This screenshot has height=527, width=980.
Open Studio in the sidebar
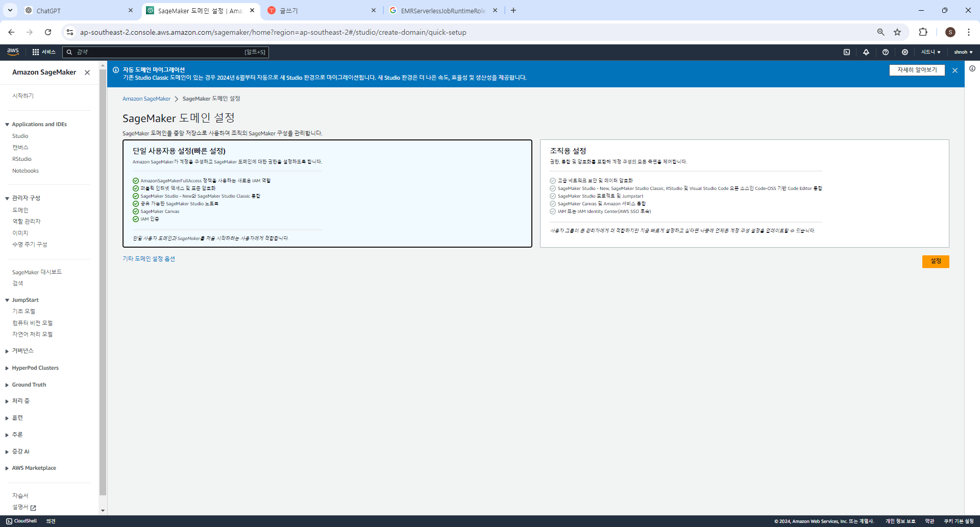(x=20, y=136)
